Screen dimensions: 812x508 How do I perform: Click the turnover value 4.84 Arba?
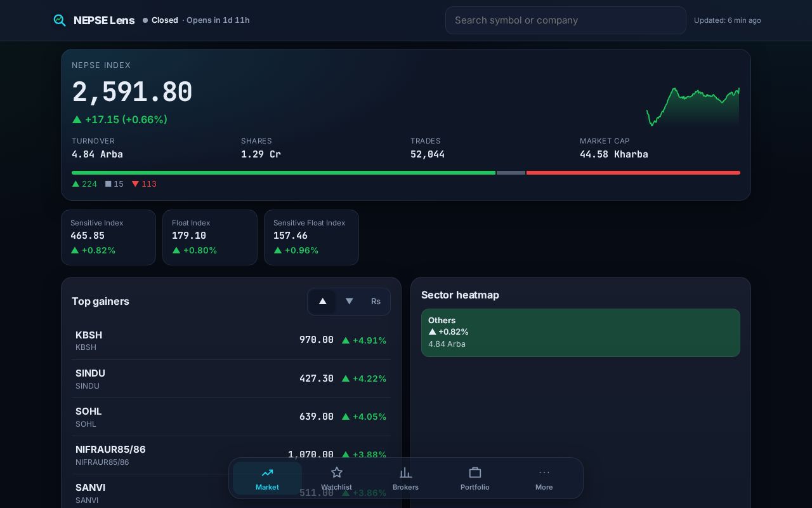pos(97,154)
